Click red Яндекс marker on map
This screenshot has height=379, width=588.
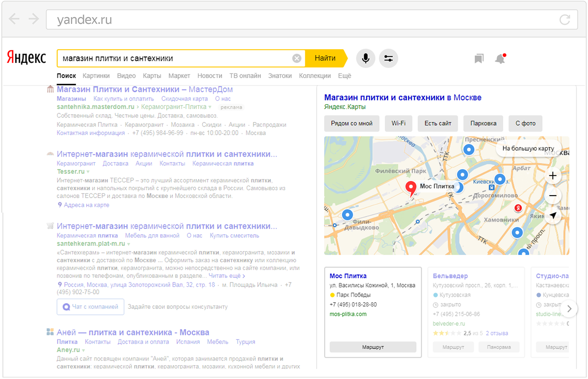(518, 208)
